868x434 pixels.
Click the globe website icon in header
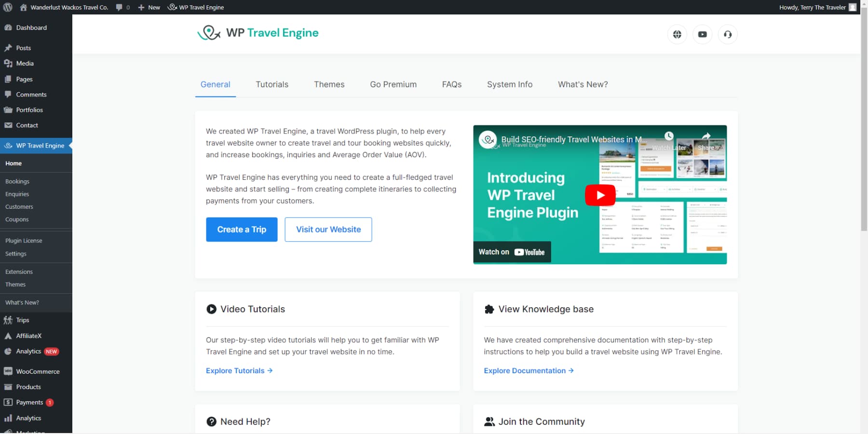click(677, 34)
